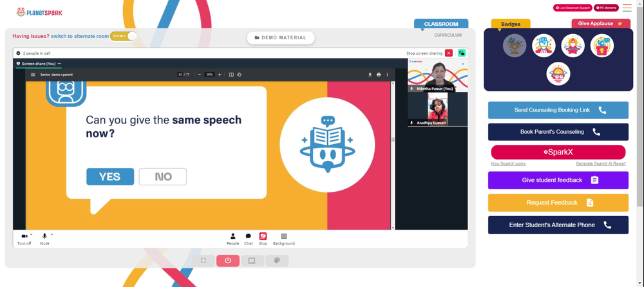
Task: Click Book Parent's Counseling
Action: click(x=558, y=132)
